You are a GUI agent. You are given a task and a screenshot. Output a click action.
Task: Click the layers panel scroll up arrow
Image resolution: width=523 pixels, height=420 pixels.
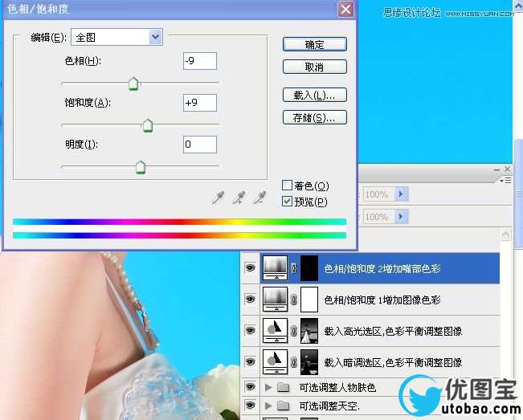click(505, 234)
